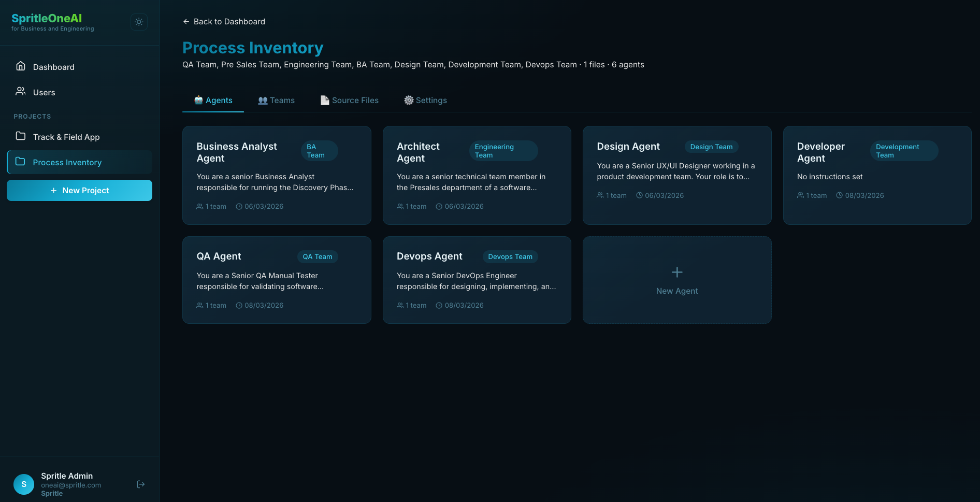Viewport: 980px width, 502px height.
Task: Open Settings via the gear icon
Action: [x=409, y=100]
